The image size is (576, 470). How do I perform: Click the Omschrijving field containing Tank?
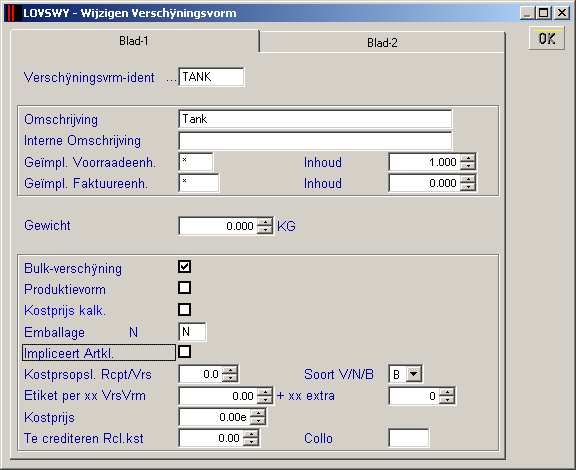coord(315,119)
